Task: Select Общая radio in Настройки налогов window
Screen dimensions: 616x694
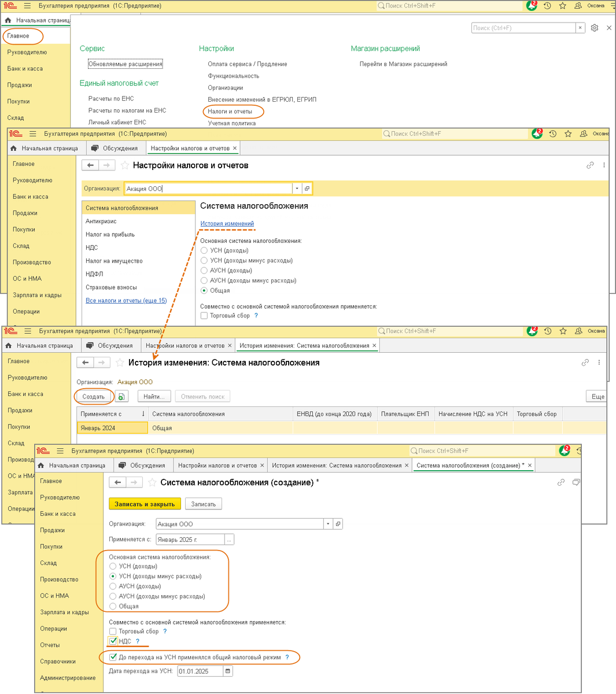Action: [204, 290]
